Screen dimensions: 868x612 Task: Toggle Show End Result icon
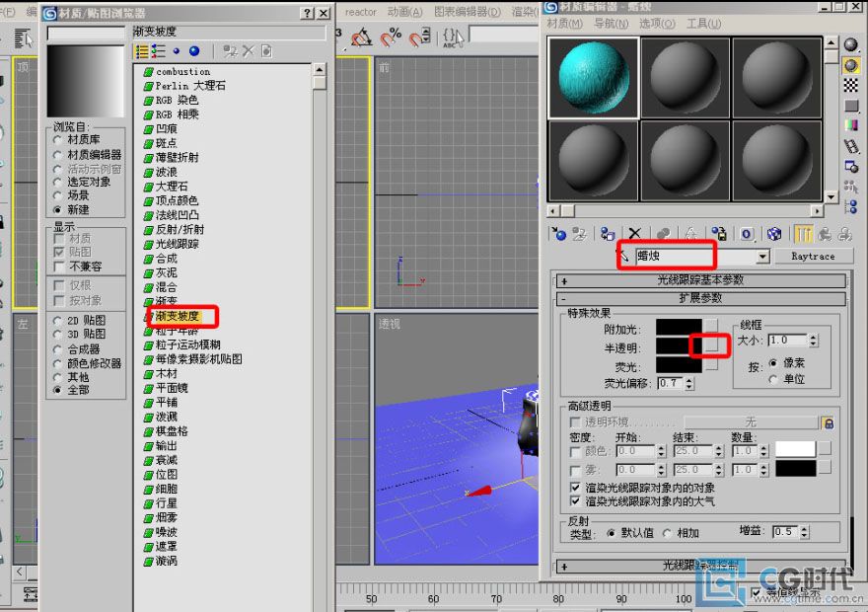coord(803,234)
